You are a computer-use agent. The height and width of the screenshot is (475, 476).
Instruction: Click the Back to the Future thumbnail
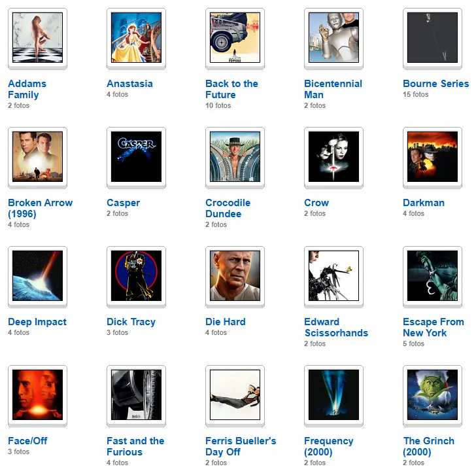(x=235, y=38)
